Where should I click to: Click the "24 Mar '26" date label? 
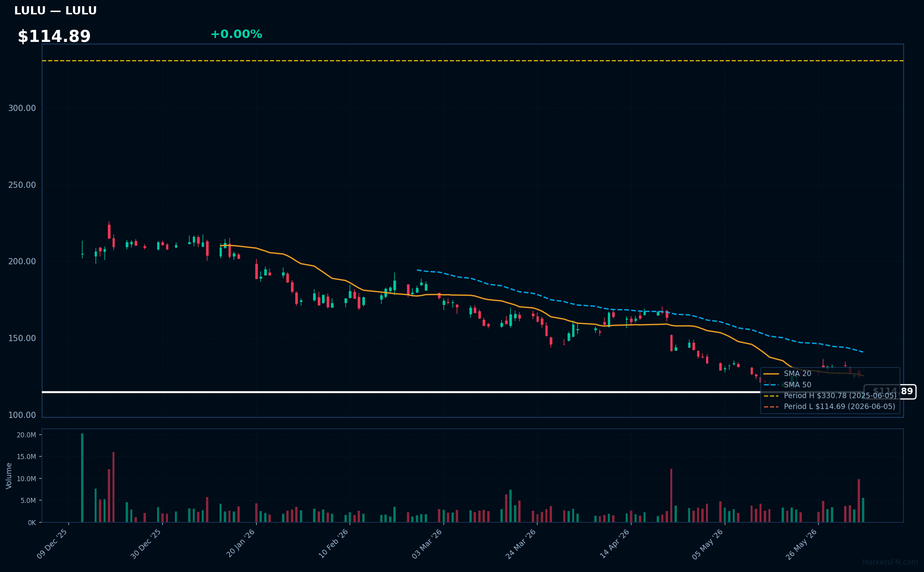tap(521, 544)
